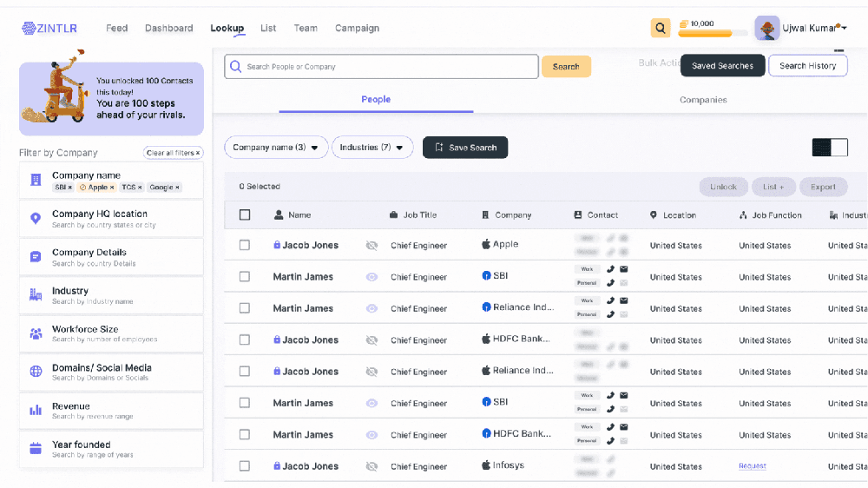
Task: Go to the Team menu
Action: coord(306,29)
